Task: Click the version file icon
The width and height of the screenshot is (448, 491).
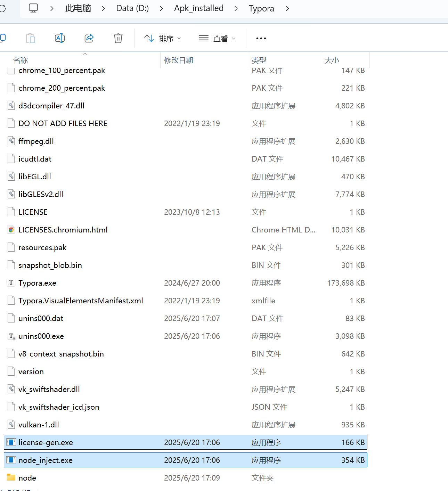Action: point(11,371)
